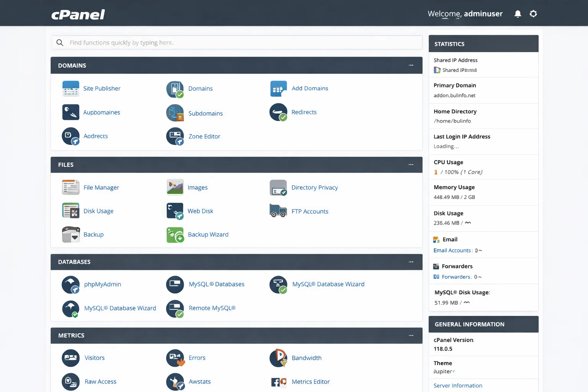Click the MySQL Databases icon
This screenshot has height=392, width=588.
(x=175, y=284)
